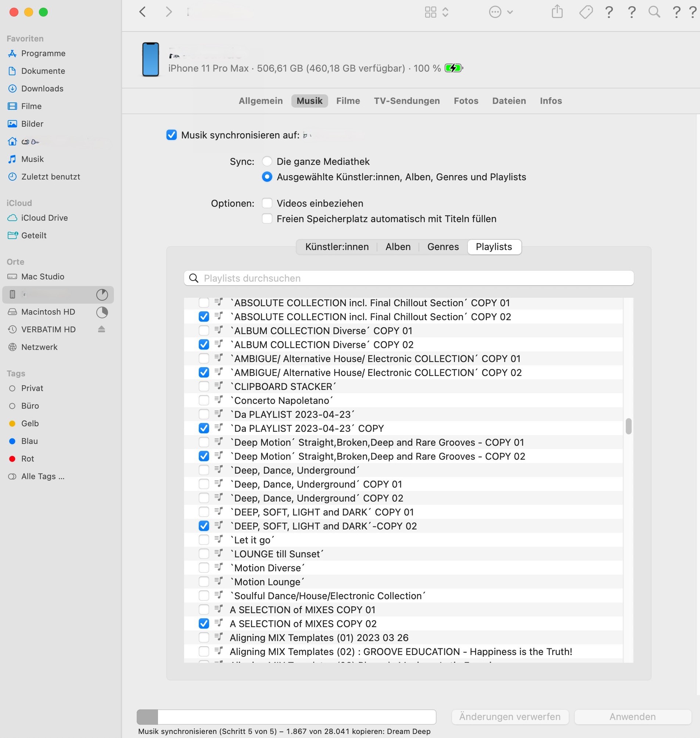This screenshot has width=700, height=738.
Task: Open the view options grid dropdown
Action: coord(436,12)
